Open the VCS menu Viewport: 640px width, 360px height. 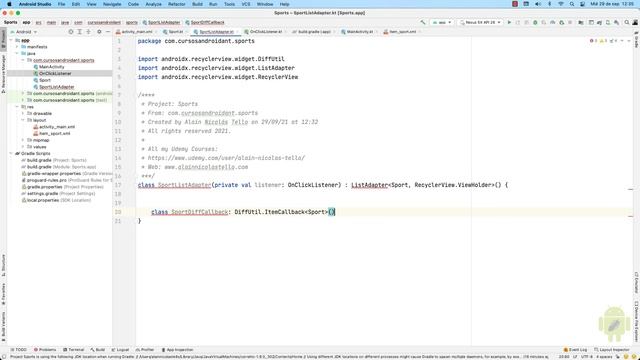point(246,4)
